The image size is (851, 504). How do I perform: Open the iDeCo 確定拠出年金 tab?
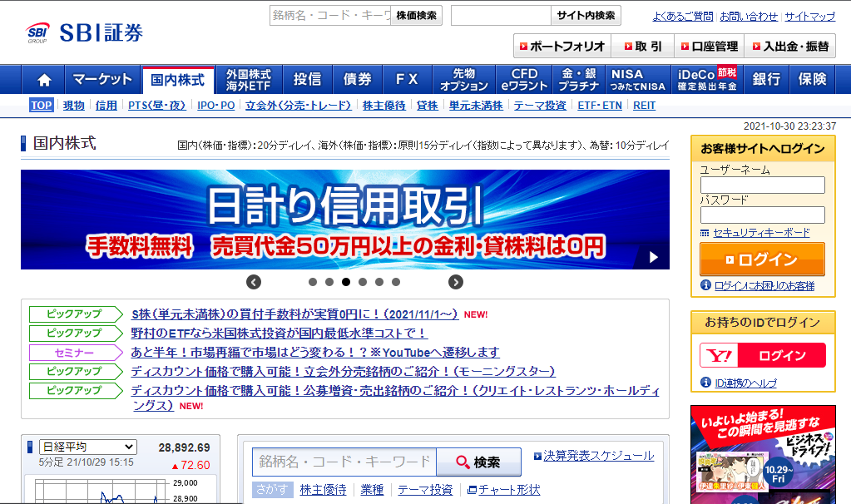pos(707,80)
